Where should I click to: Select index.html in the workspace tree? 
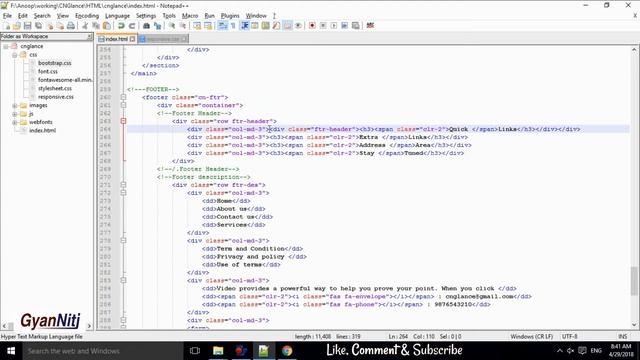42,131
